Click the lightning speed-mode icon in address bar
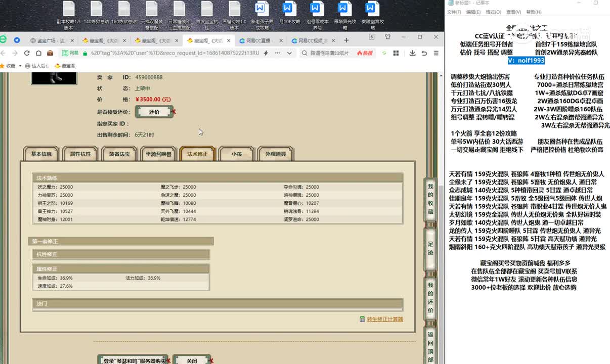 [266, 53]
